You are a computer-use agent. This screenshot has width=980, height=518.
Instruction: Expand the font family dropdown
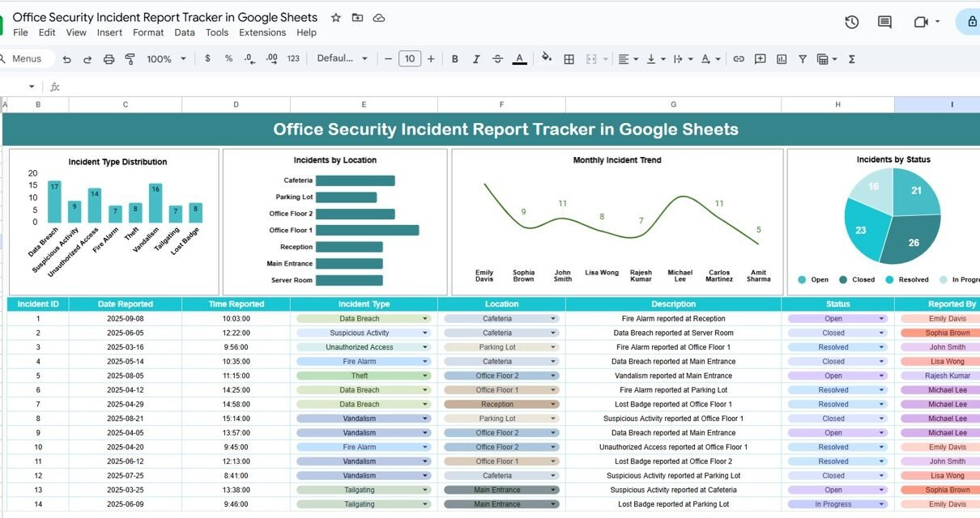pos(342,59)
